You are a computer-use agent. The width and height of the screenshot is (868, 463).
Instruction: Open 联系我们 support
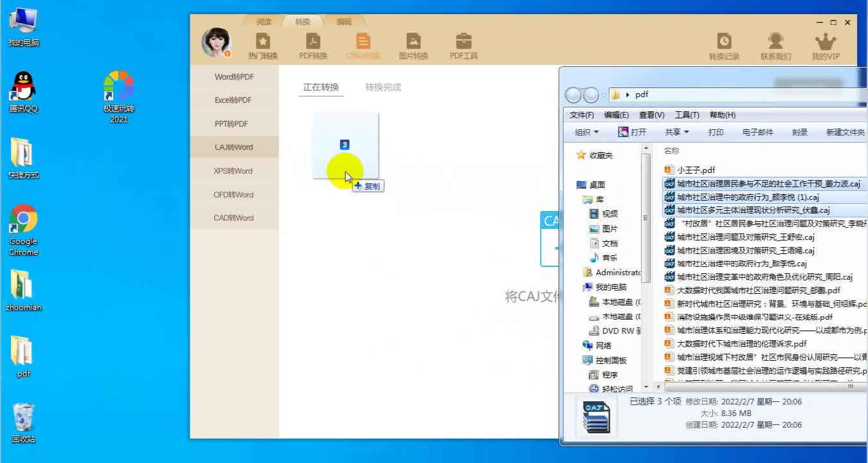coord(775,45)
